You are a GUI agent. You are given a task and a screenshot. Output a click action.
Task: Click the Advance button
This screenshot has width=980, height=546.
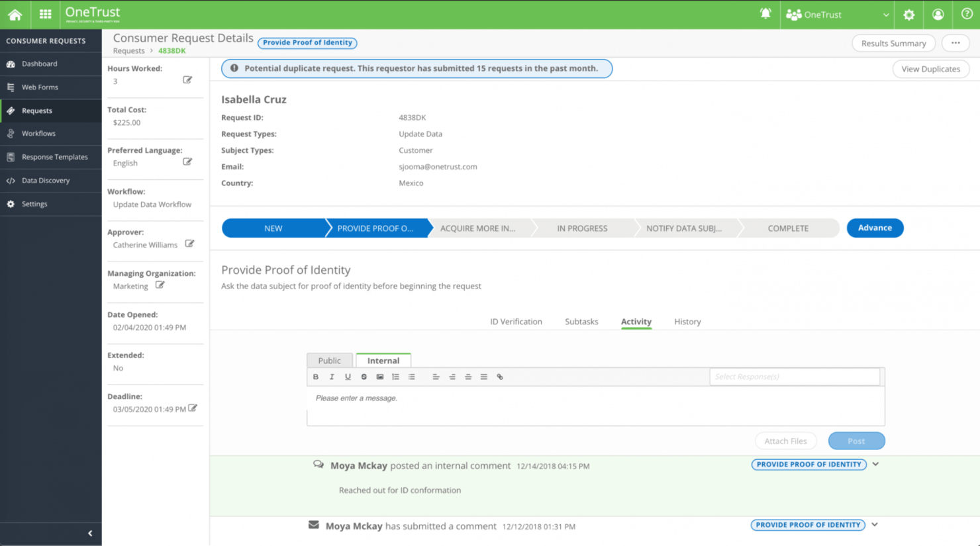click(875, 228)
